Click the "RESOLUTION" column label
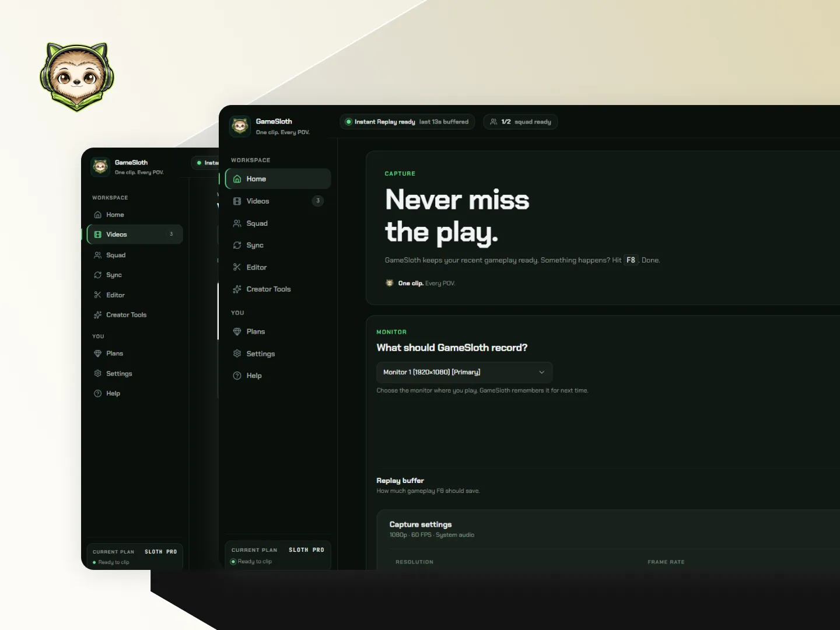 coord(415,562)
